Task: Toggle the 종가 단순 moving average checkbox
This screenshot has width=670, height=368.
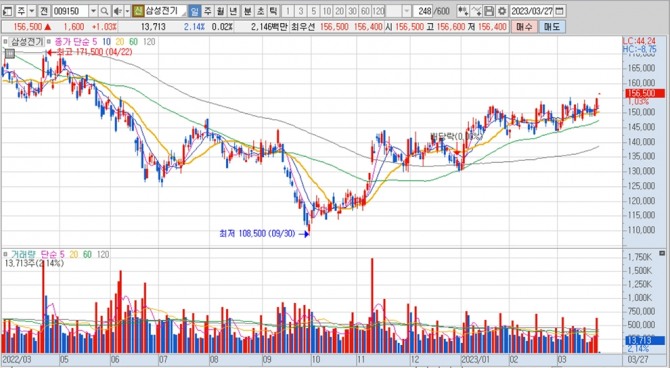Action: tap(48, 42)
